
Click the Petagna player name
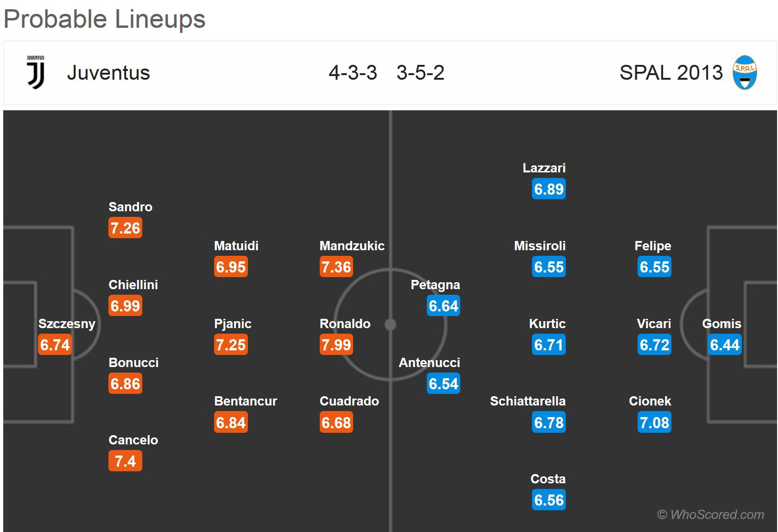coord(435,285)
